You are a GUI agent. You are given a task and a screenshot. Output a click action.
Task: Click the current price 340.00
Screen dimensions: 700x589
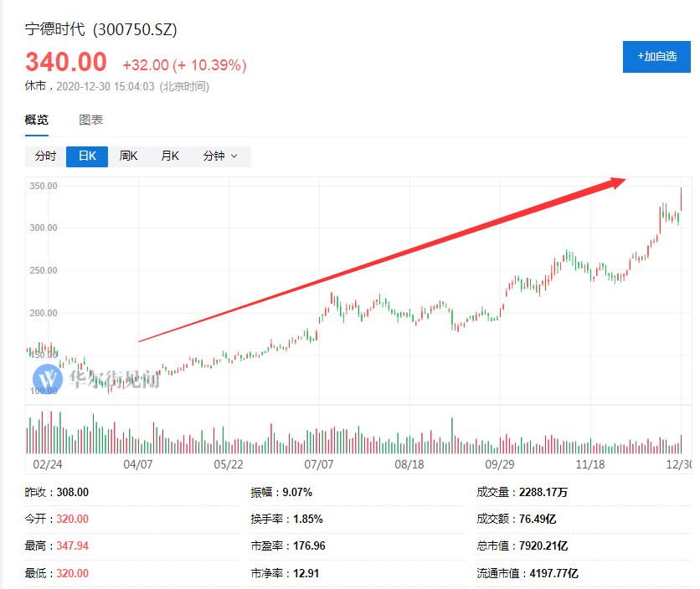tap(66, 62)
